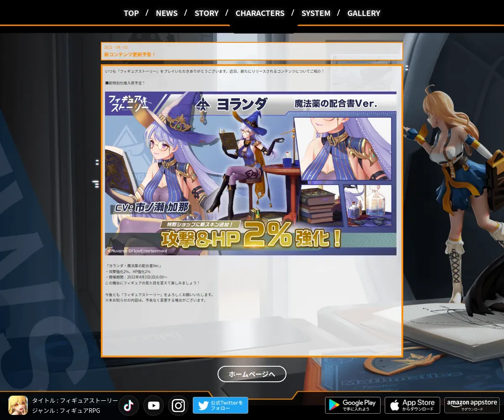Click the タイトル：フィギュアストーリー footer text
The image size is (504, 420).
tap(75, 401)
